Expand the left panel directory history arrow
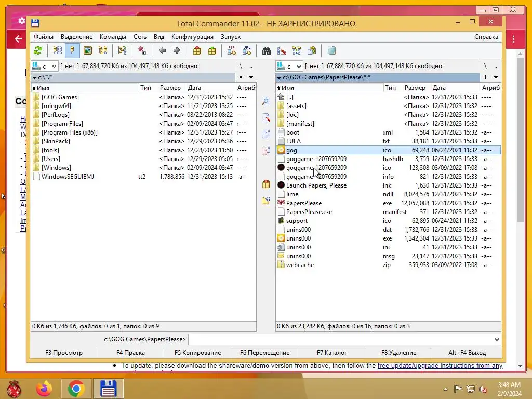Viewport: 532px width, 399px height. pos(251,77)
